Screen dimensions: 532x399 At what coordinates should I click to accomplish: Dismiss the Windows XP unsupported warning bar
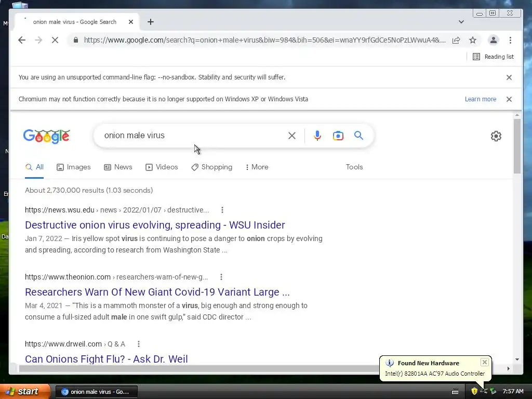pos(509,99)
